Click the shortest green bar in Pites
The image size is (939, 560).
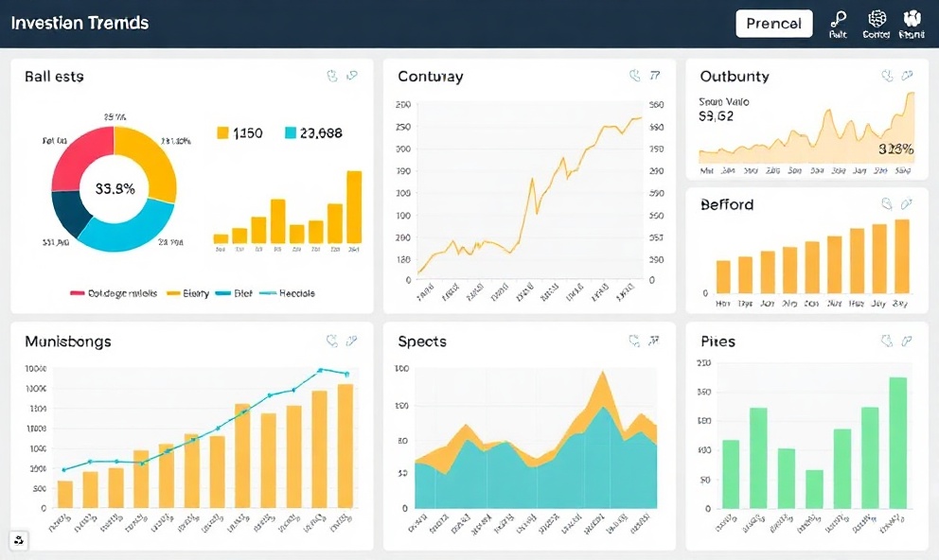tap(814, 489)
